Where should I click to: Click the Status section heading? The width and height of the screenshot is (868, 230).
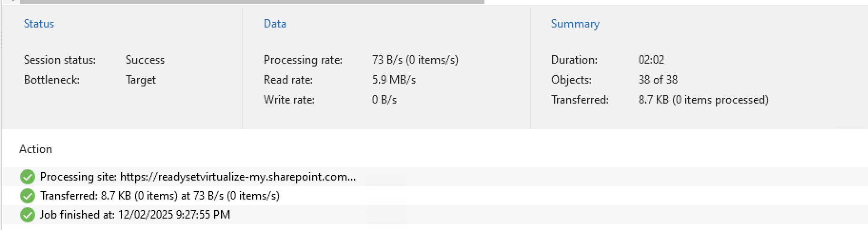pos(39,24)
